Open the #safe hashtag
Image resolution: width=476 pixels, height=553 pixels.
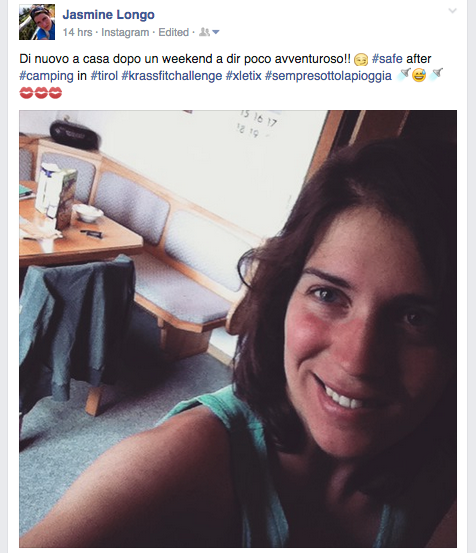click(x=387, y=59)
